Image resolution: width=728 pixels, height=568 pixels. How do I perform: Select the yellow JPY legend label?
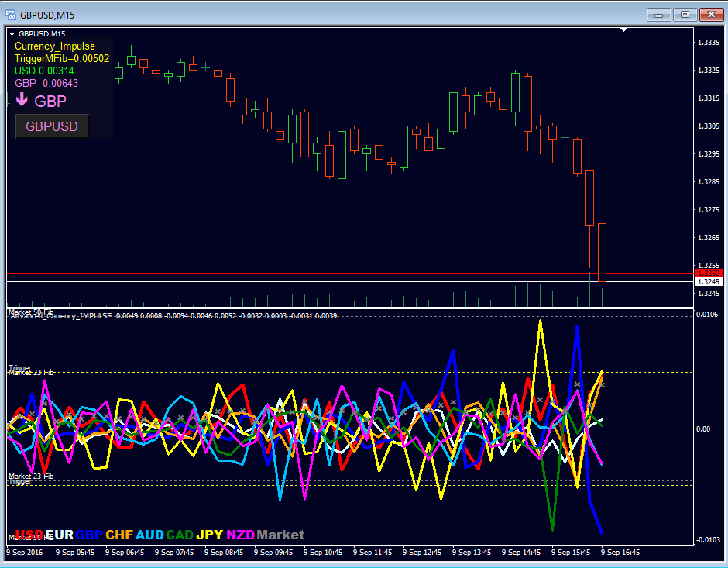[210, 535]
